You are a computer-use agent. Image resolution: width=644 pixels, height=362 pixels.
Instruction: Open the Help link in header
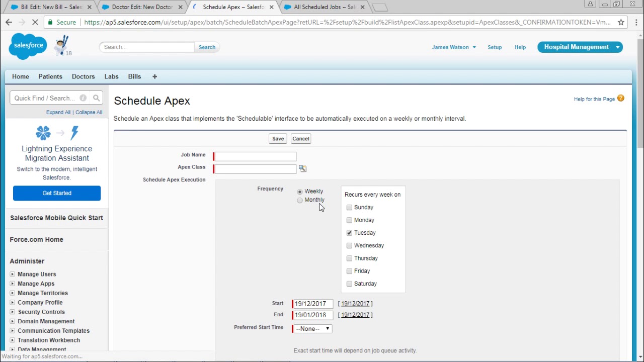[x=520, y=47]
